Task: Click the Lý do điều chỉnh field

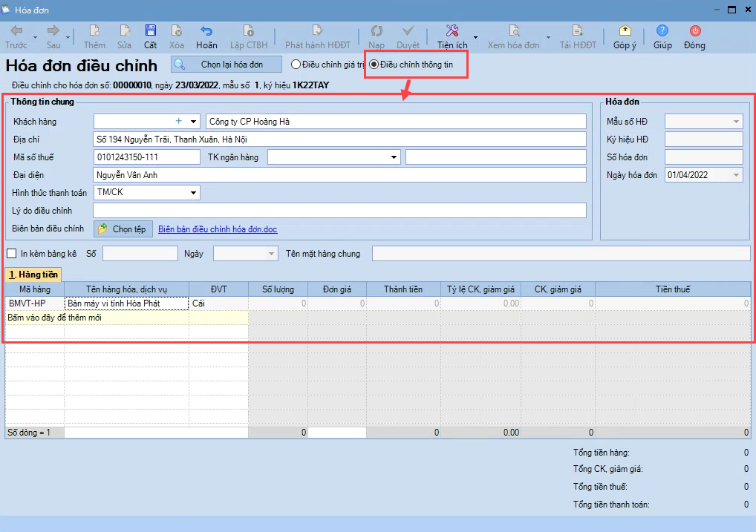Action: click(339, 211)
